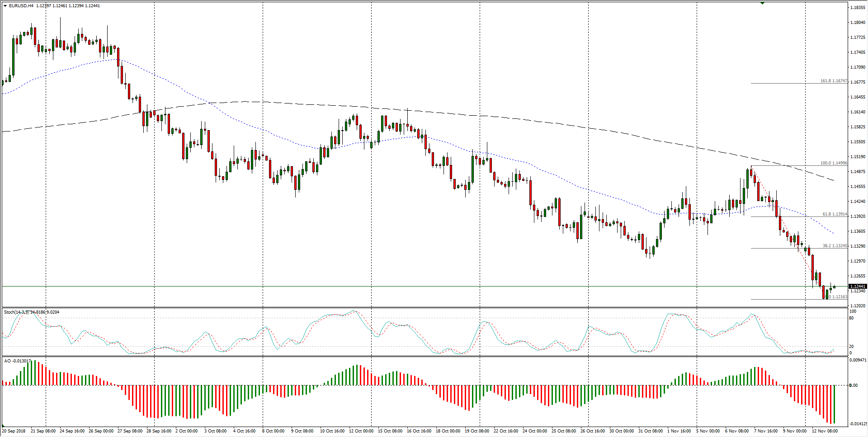Click the Fibonacci 61.8 level label
Image resolution: width=868 pixels, height=437 pixels.
[834, 214]
